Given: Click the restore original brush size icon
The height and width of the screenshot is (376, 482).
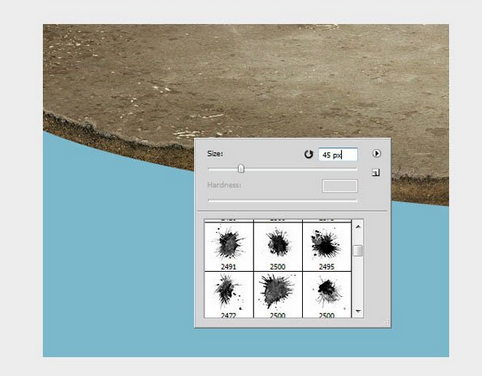Looking at the screenshot, I should point(309,154).
